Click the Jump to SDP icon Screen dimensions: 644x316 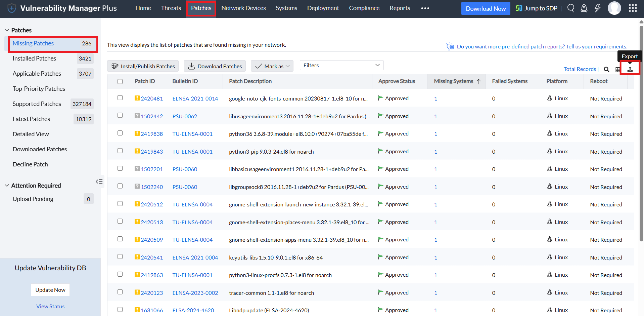(519, 8)
